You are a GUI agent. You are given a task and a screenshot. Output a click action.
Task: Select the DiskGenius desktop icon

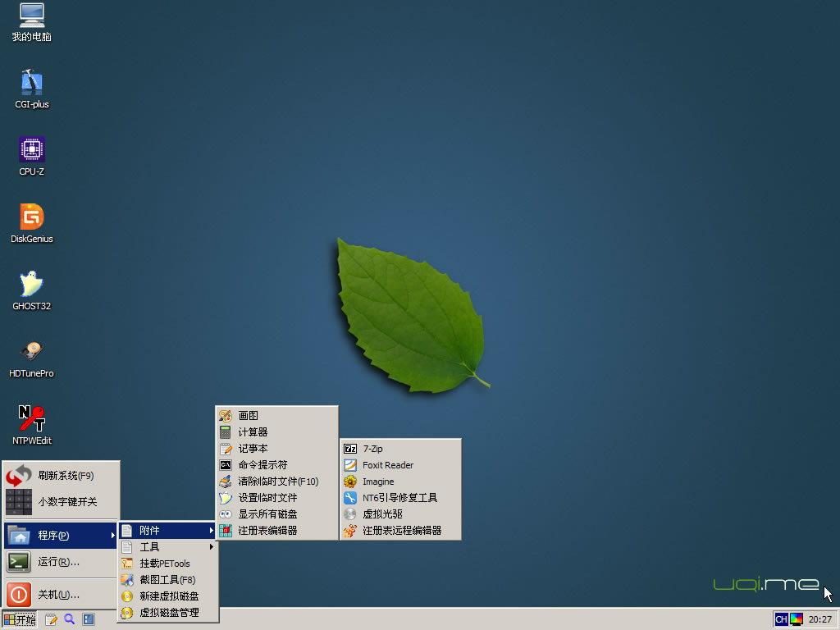coord(32,224)
